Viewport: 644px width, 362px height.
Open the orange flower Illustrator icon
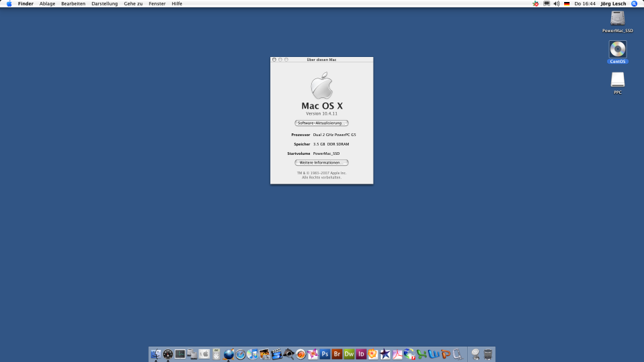pos(373,354)
